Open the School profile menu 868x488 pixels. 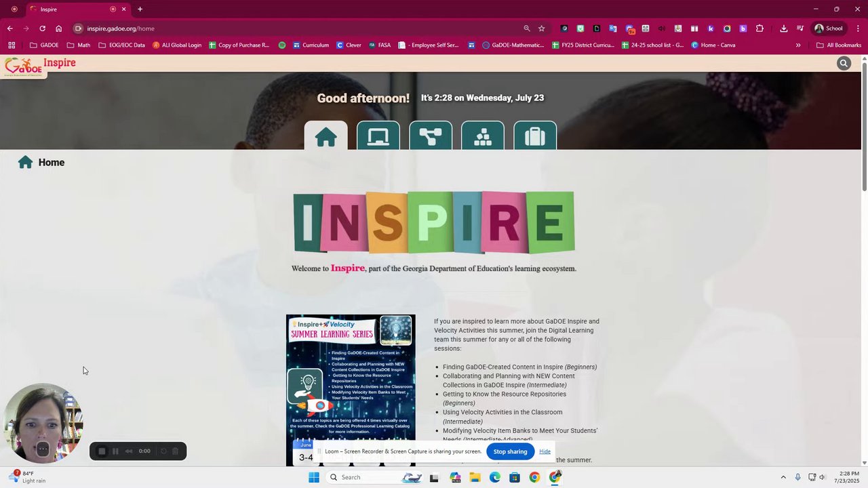829,28
